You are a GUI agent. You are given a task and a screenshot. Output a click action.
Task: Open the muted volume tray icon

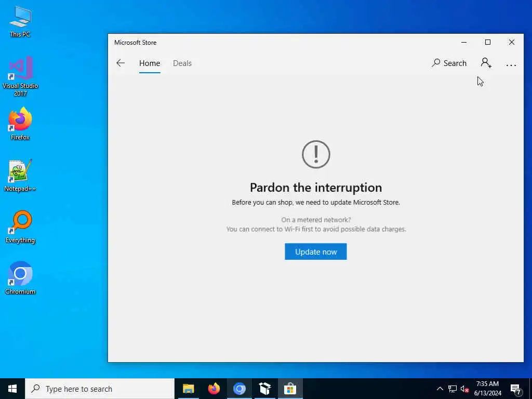click(464, 389)
